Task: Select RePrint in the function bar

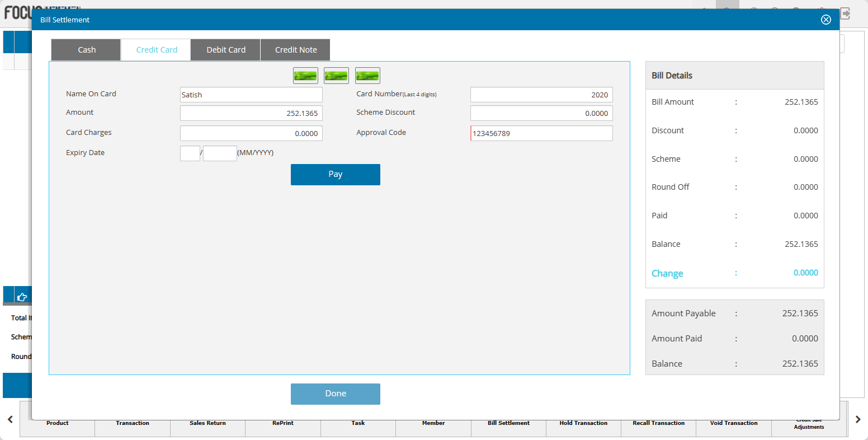Action: click(x=283, y=423)
